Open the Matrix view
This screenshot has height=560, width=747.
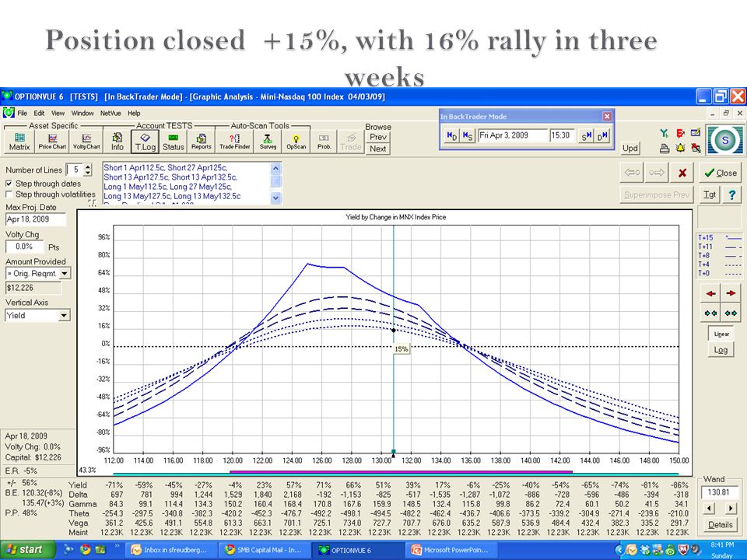pos(19,142)
